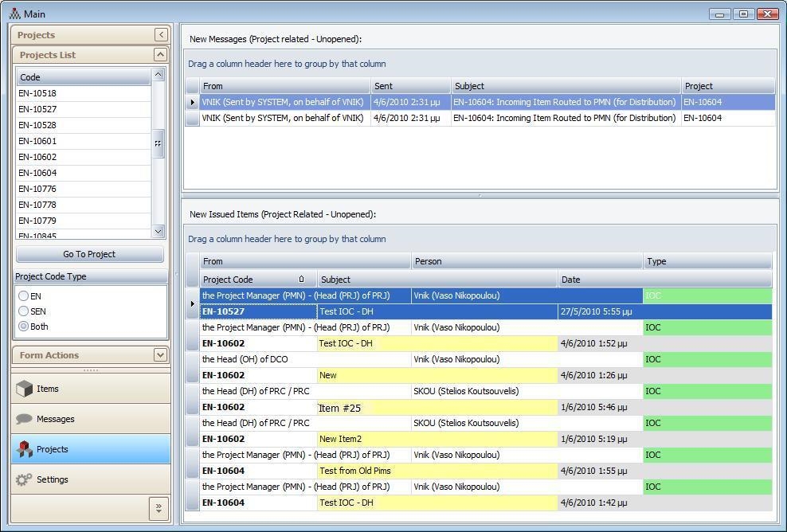Collapse the Projects List section

coord(160,55)
